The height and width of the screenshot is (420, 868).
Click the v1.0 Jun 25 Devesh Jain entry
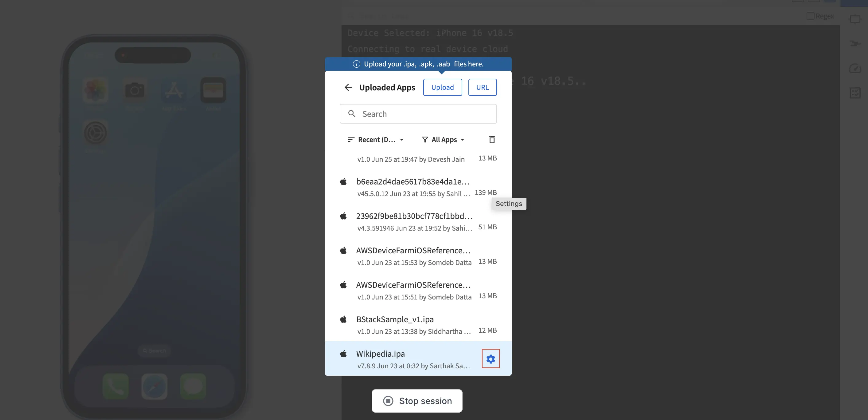[418, 160]
